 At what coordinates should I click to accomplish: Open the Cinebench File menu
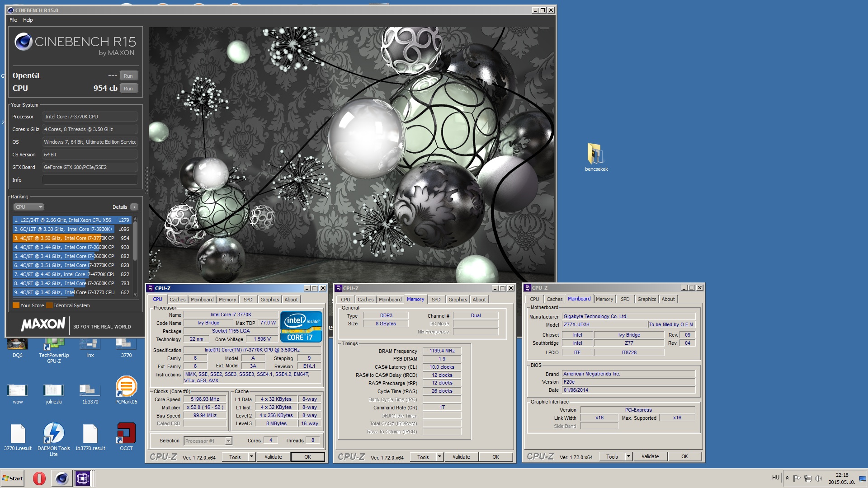[x=13, y=20]
